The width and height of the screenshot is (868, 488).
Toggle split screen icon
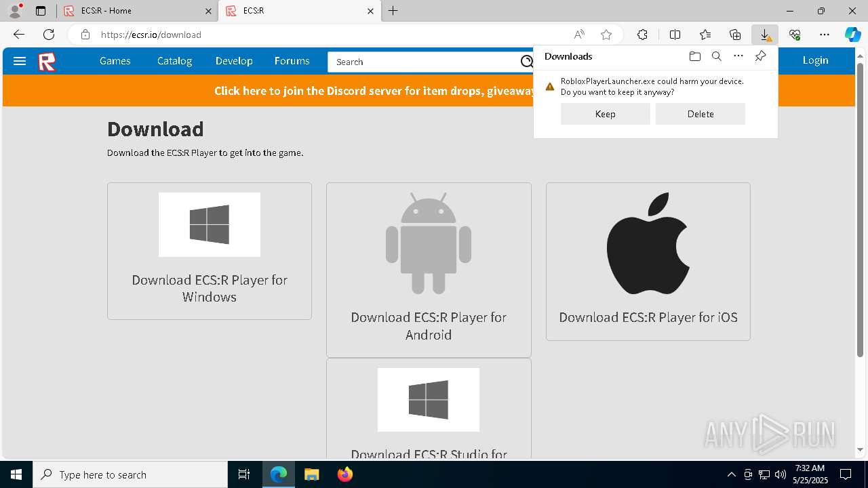[675, 35]
